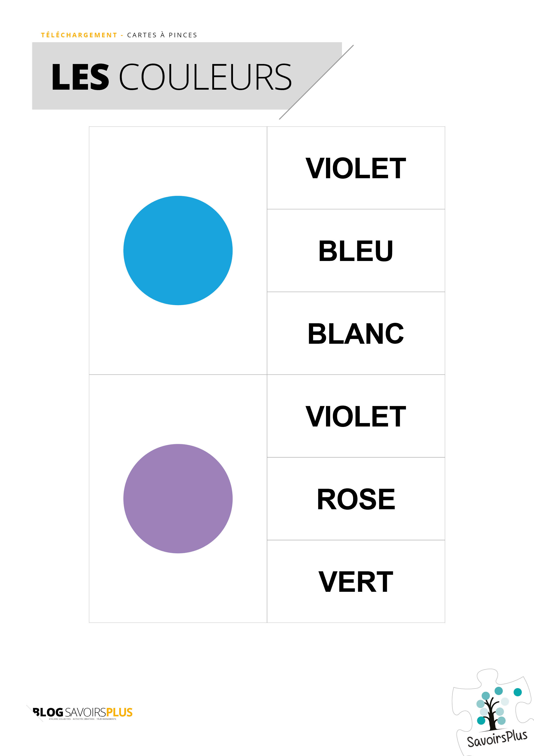The height and width of the screenshot is (756, 534).
Task: Click the bold LES title word
Action: click(x=80, y=77)
